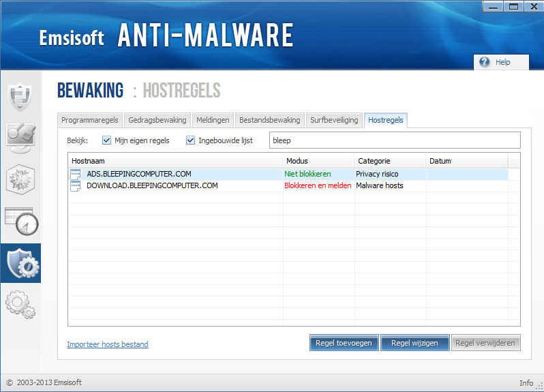
Task: Click the ADS.BLEEPINGCOMPUTER.COM row icon
Action: click(x=75, y=174)
